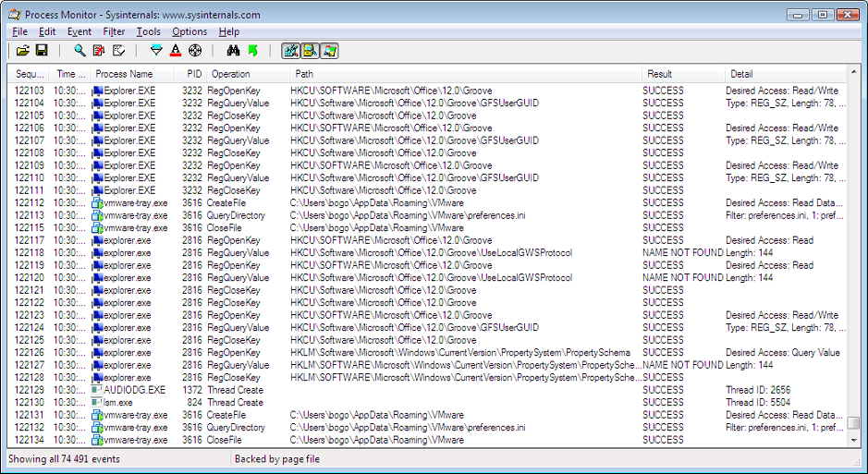Toggle Show Process and Thread Activity button
The width and height of the screenshot is (868, 474).
click(329, 51)
